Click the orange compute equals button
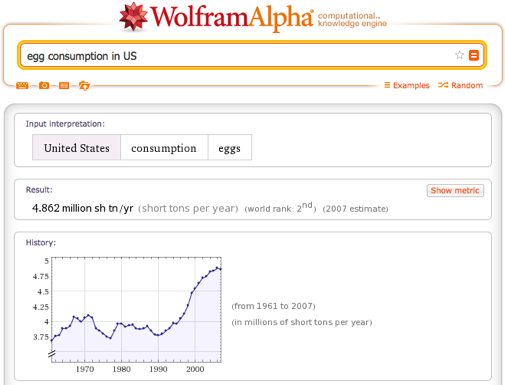 click(x=474, y=55)
